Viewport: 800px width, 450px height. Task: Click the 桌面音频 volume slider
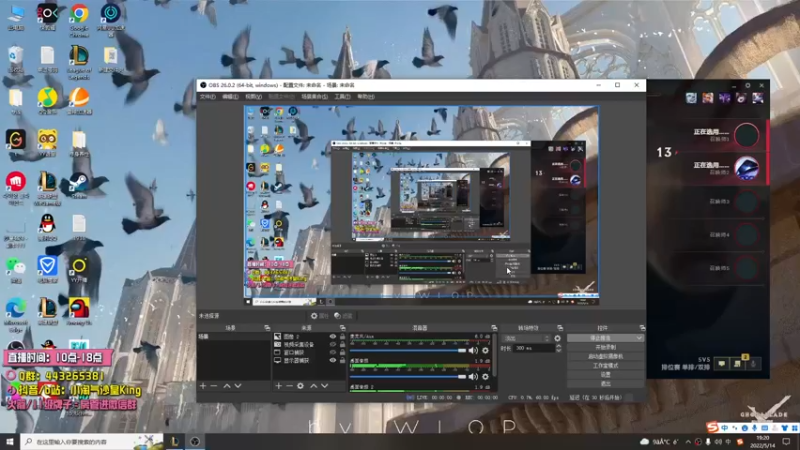click(408, 377)
